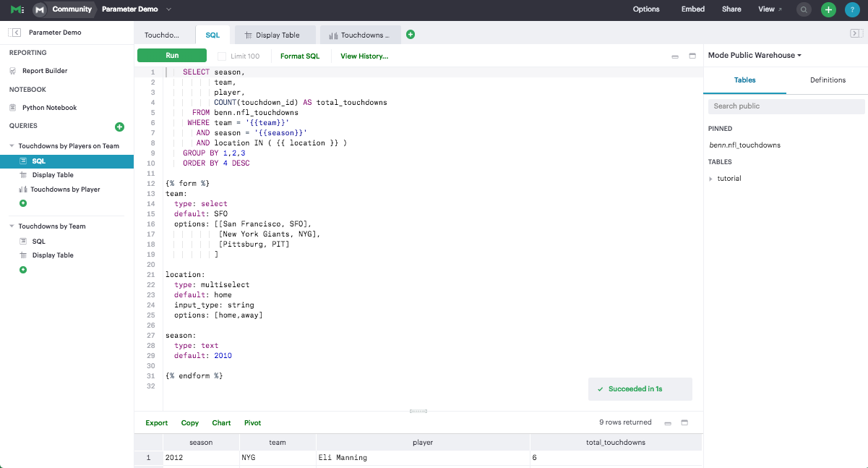
Task: Open the blue help question icon
Action: point(852,9)
